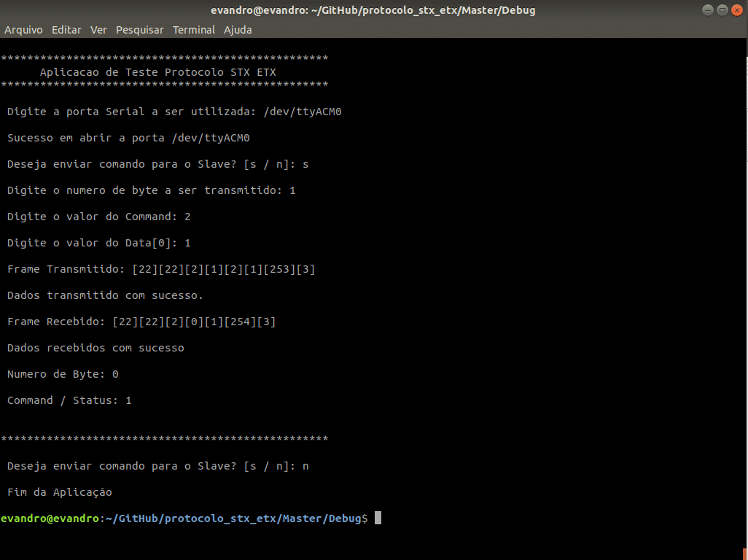Open the Ver menu
This screenshot has width=748, height=560.
tap(98, 30)
